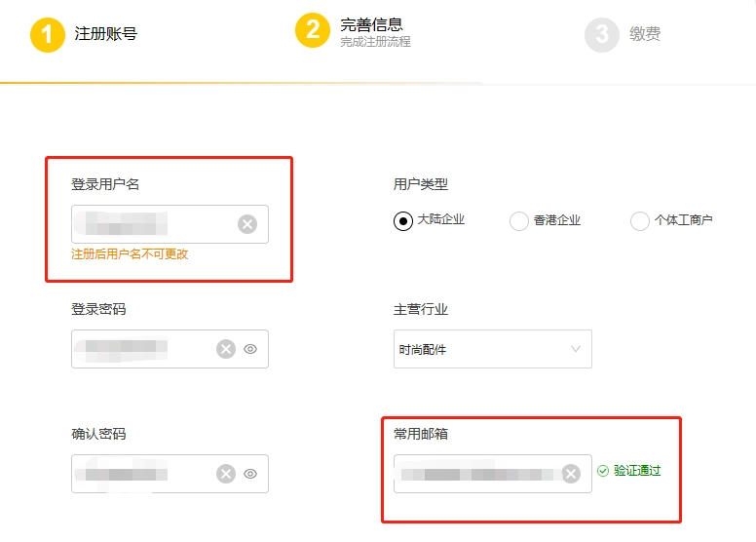Click step 1 yellow circle icon
The height and width of the screenshot is (542, 756).
[x=47, y=34]
